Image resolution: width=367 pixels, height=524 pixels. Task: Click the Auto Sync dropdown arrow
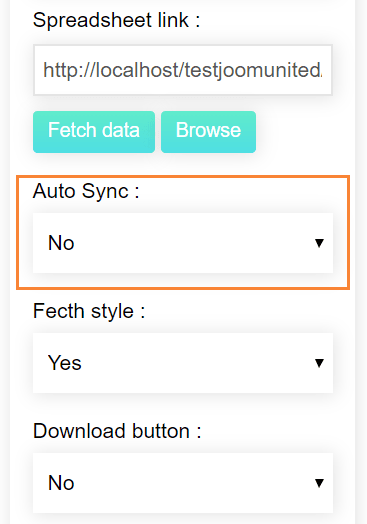(320, 243)
